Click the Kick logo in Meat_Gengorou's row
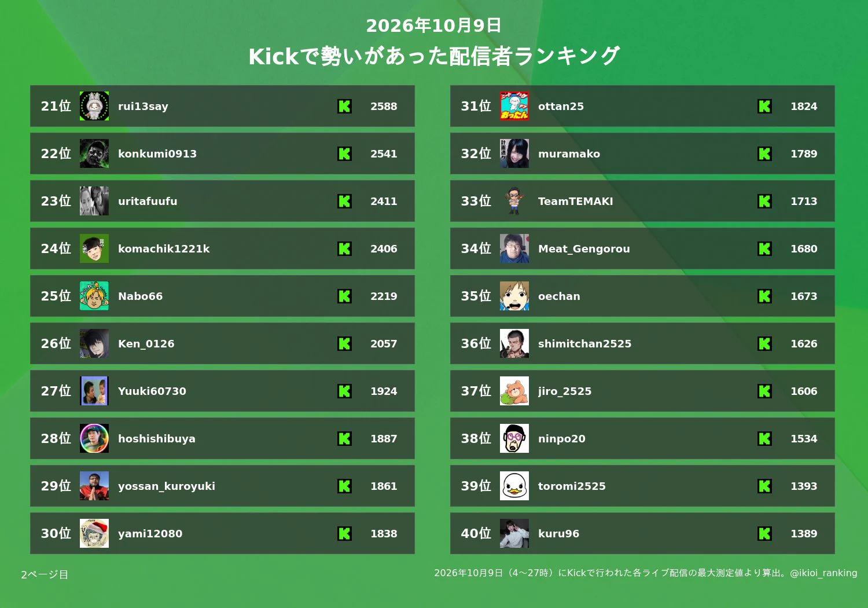The width and height of the screenshot is (868, 608). pos(764,248)
